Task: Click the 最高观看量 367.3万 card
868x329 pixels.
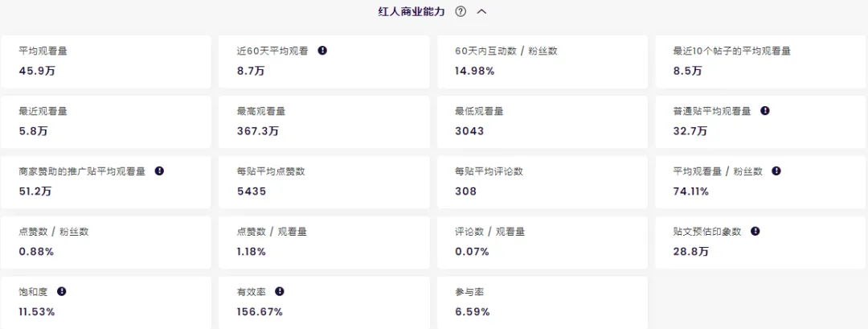Action: tap(323, 121)
